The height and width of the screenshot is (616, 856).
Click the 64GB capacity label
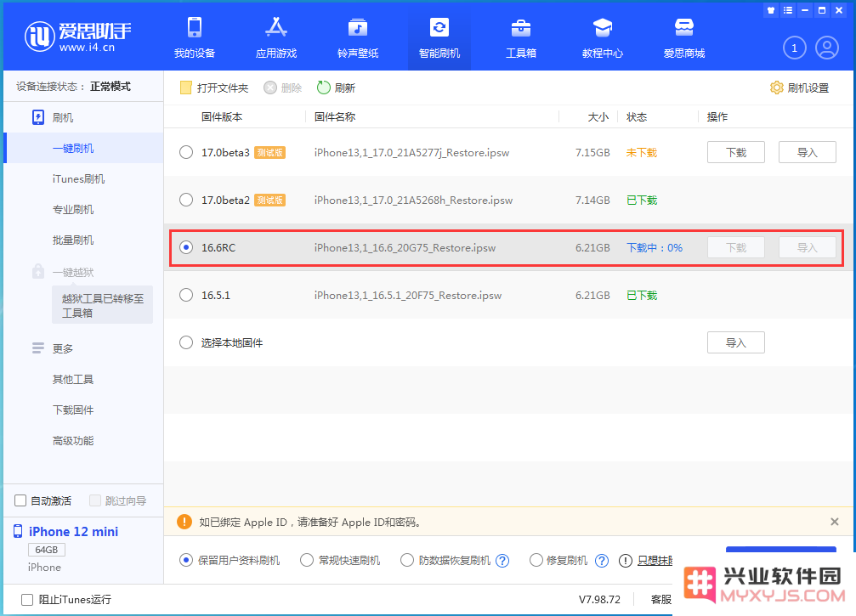47,550
